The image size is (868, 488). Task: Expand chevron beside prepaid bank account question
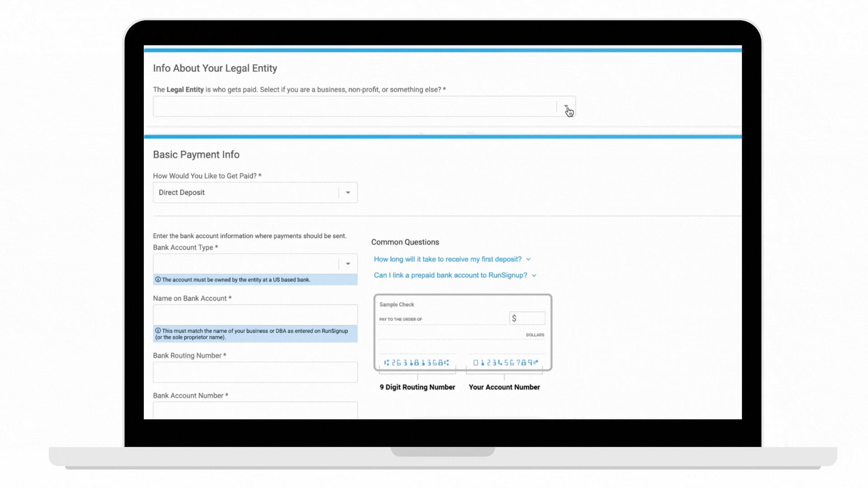(534, 275)
